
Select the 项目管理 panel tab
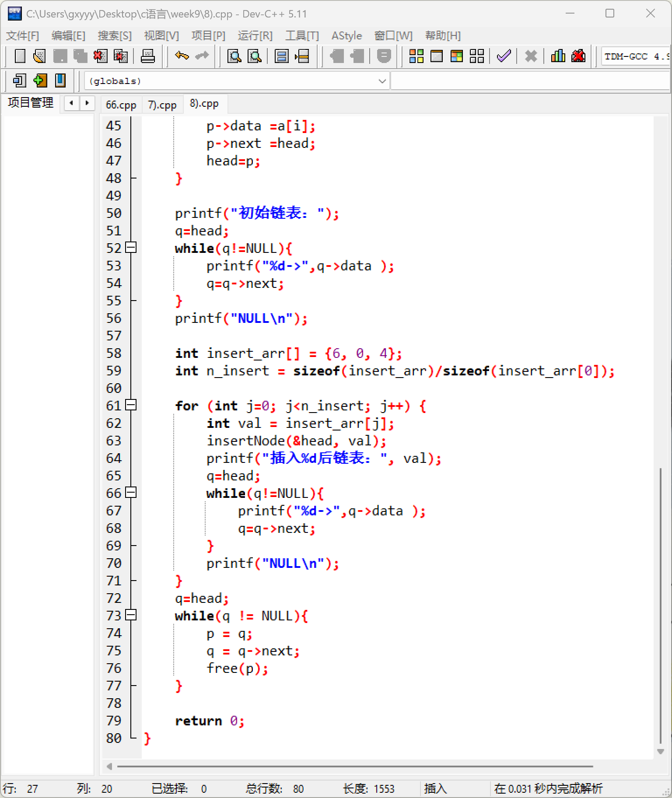(x=31, y=102)
